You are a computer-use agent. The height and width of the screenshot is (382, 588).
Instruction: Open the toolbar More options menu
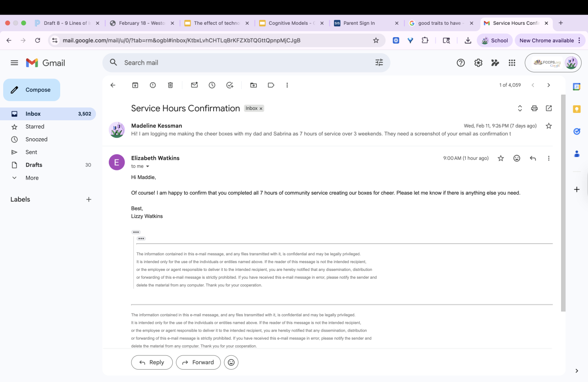coord(287,85)
